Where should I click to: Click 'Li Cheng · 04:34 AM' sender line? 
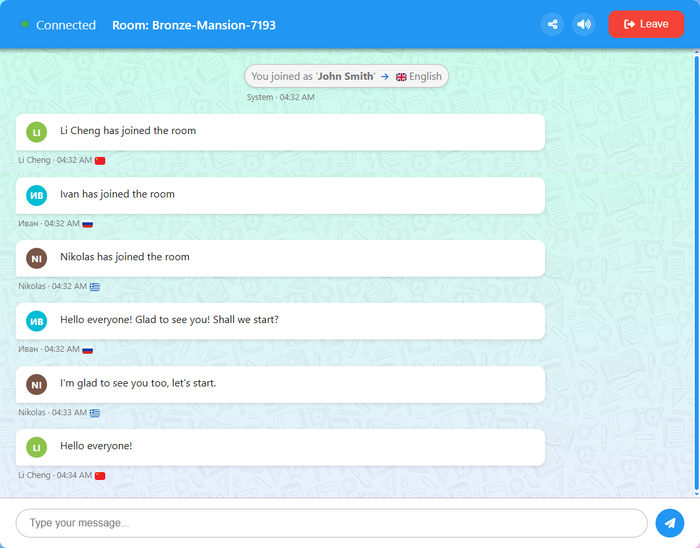pos(55,475)
